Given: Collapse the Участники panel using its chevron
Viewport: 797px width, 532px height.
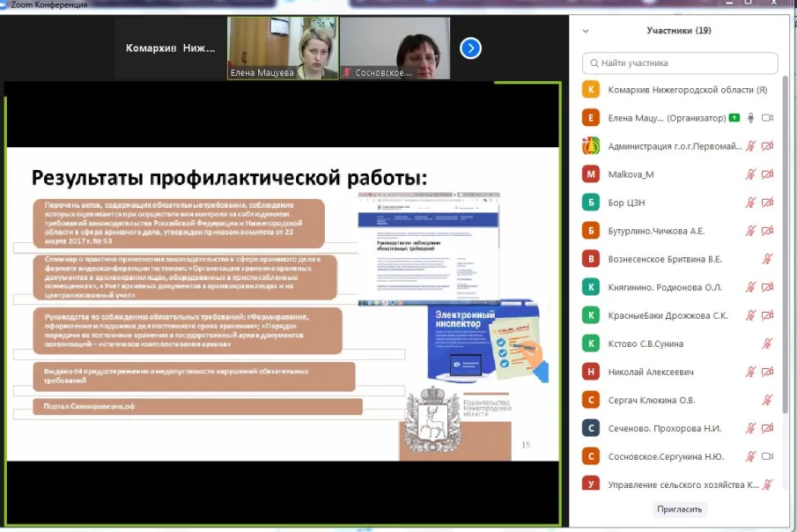Looking at the screenshot, I should coord(584,29).
